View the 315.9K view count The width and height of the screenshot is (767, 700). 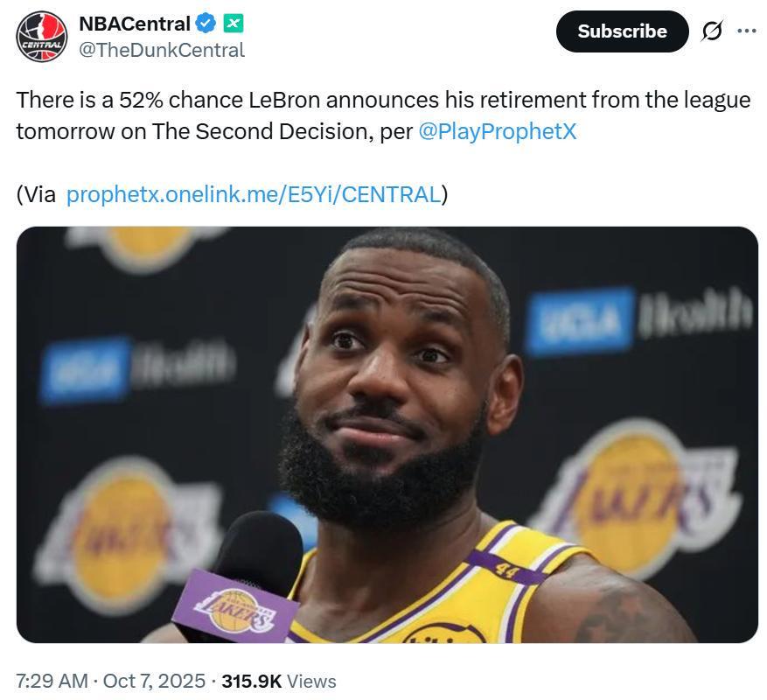251,681
